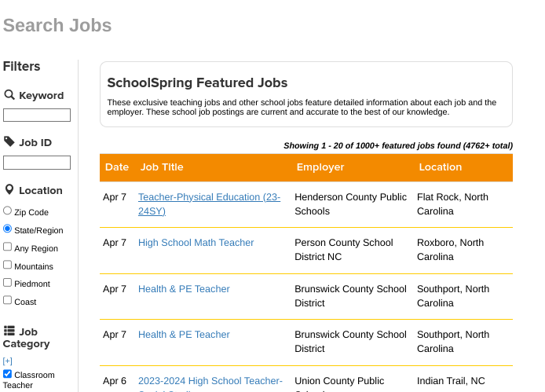This screenshot has width=545, height=392.
Task: Click the Keyword text input field
Action: [x=37, y=115]
